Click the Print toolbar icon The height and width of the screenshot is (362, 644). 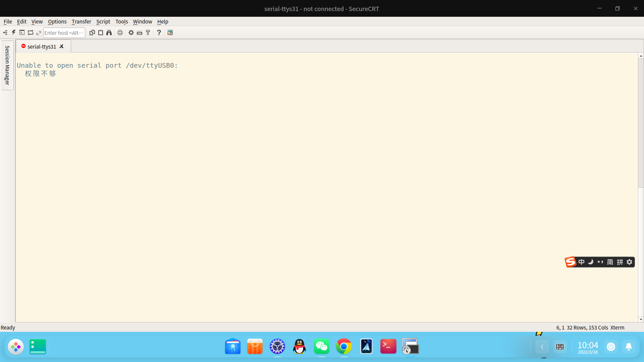[x=120, y=33]
